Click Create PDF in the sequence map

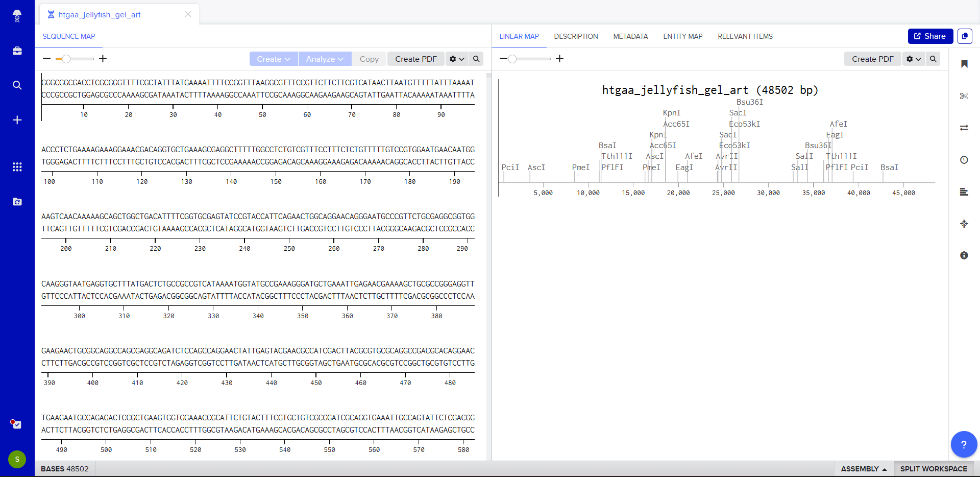pyautogui.click(x=415, y=59)
